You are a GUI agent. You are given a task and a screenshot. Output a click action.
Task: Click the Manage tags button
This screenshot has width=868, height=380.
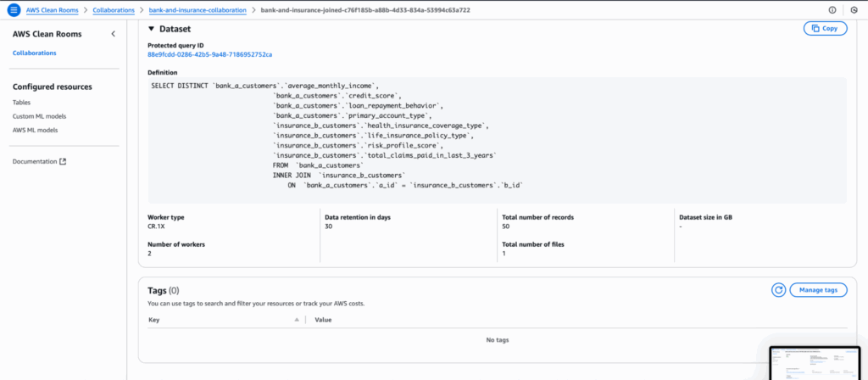point(818,290)
